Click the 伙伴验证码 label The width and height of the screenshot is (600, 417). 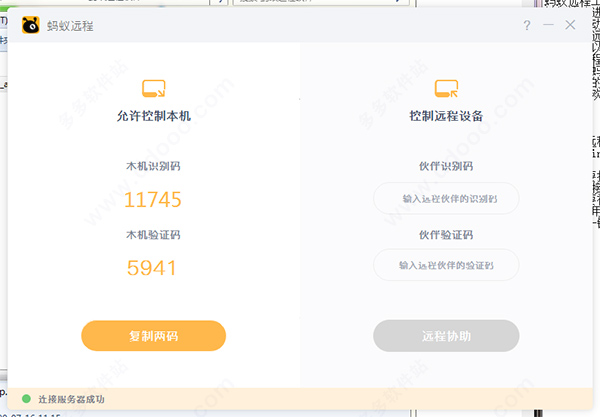click(446, 235)
